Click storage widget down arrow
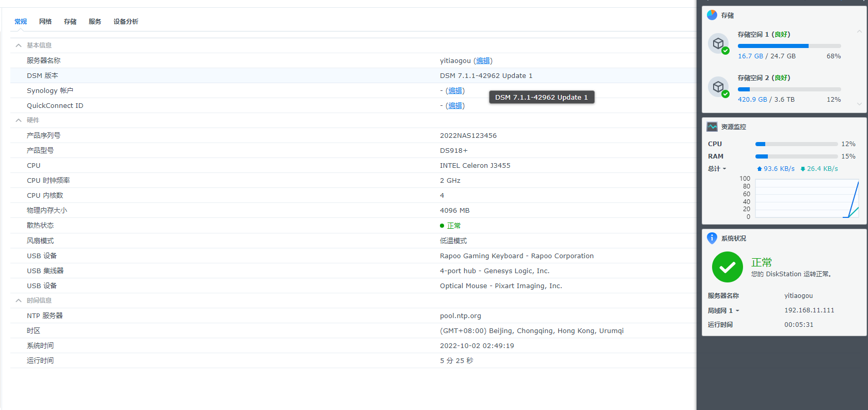 pos(859,104)
